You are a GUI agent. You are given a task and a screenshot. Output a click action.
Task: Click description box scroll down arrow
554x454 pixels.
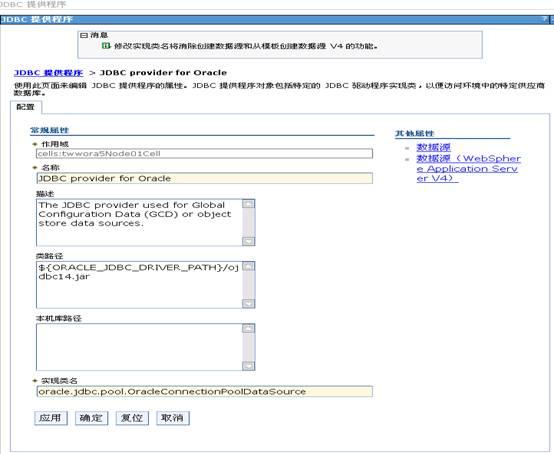tap(249, 241)
